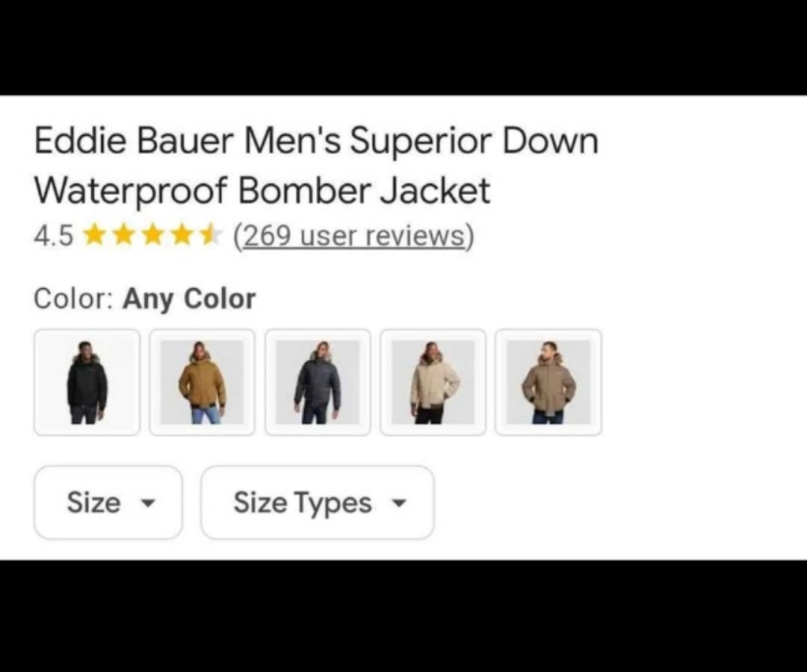The image size is (807, 672).
Task: Click the Any Color label text
Action: click(x=189, y=299)
